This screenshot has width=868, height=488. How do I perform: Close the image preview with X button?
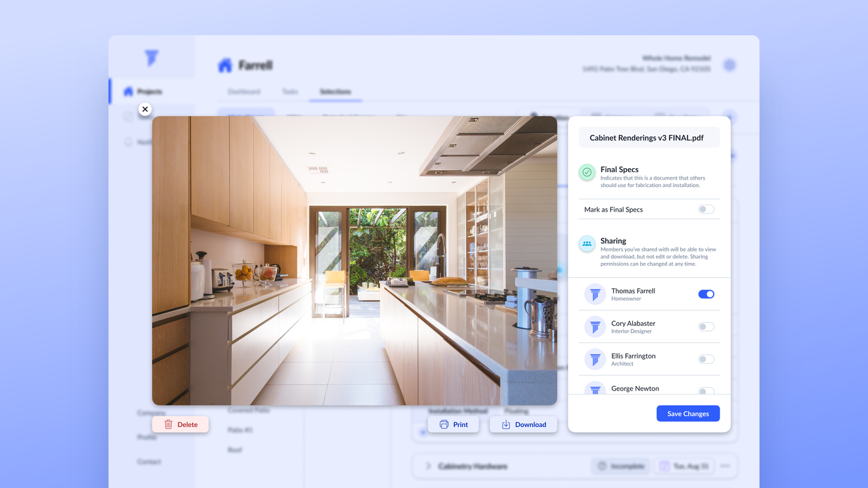(144, 109)
